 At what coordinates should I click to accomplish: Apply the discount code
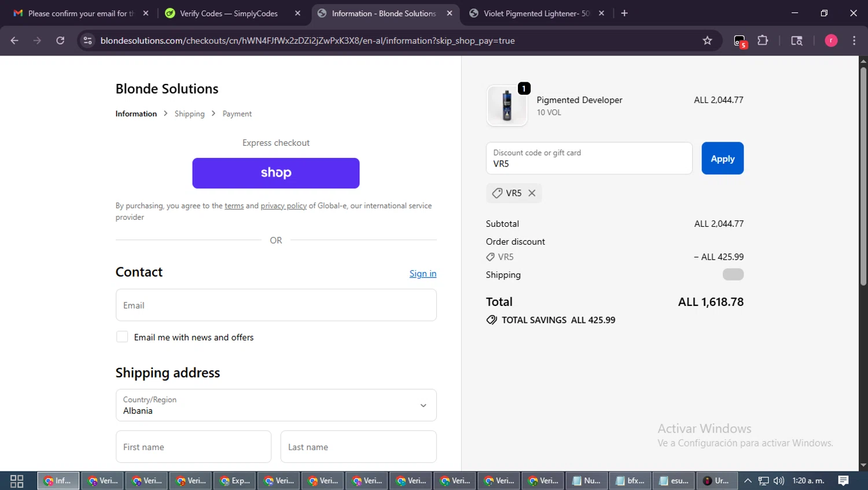pos(723,159)
